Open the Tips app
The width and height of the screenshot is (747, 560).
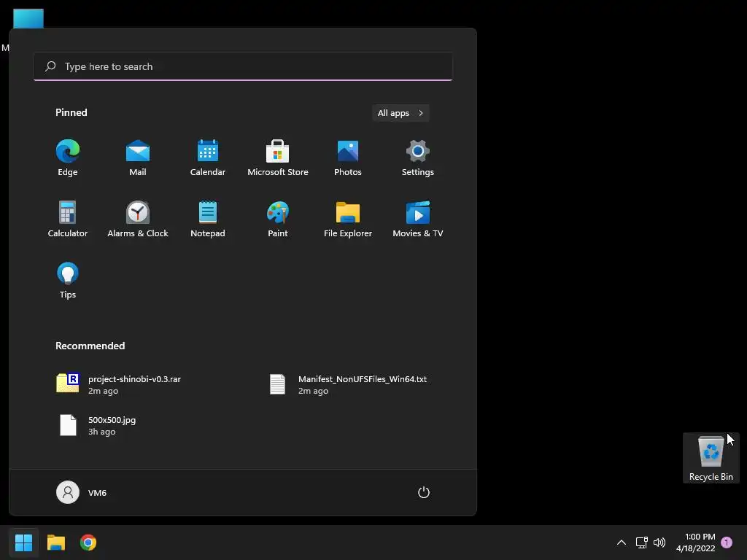click(68, 281)
